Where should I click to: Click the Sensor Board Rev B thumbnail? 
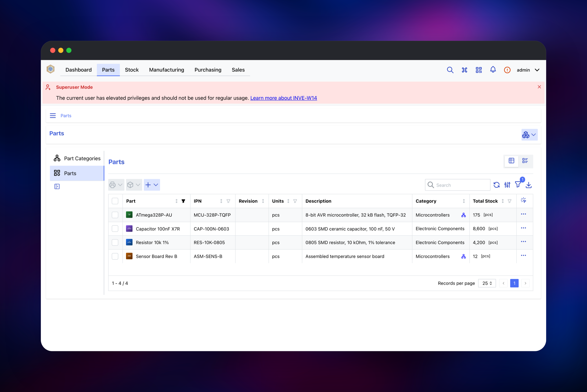click(129, 256)
